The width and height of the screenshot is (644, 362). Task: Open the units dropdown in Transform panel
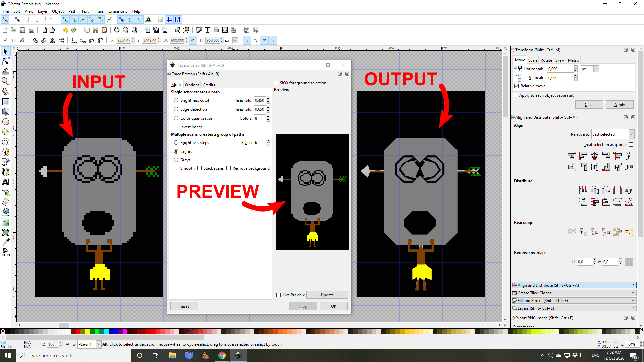590,69
